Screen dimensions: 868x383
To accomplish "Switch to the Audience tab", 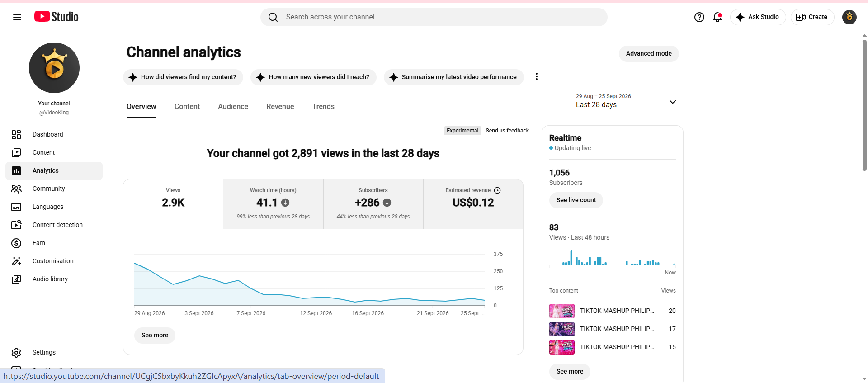I will pos(233,107).
